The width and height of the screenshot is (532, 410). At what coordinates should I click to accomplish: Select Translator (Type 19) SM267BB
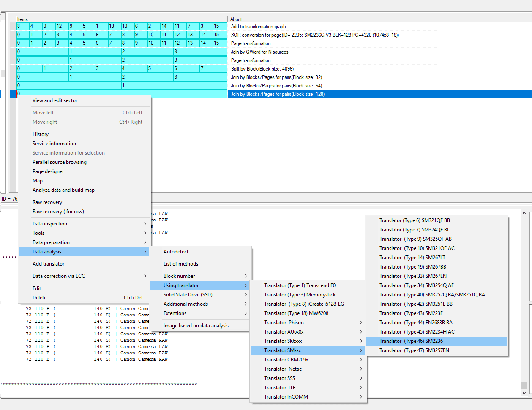coord(437,267)
